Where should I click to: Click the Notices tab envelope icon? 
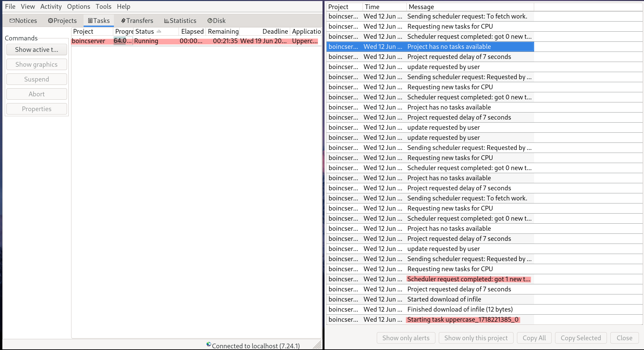tap(12, 21)
